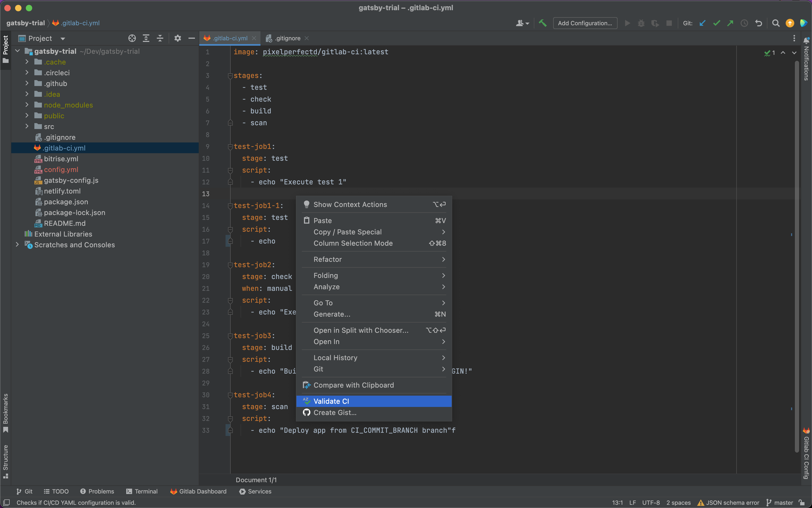Select Compare with Clipboard menu item
The image size is (812, 508).
[374, 385]
